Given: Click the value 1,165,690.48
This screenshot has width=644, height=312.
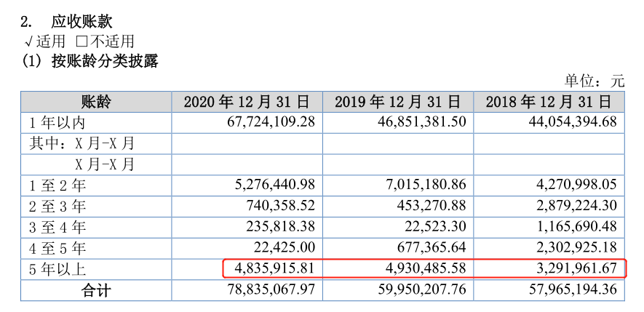Looking at the screenshot, I should [577, 226].
